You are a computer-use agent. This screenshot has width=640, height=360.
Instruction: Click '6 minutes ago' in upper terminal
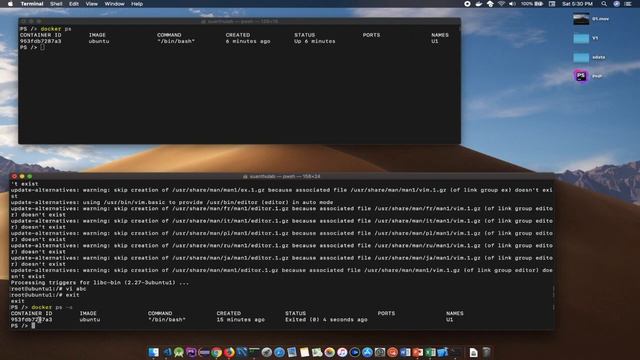[248, 41]
